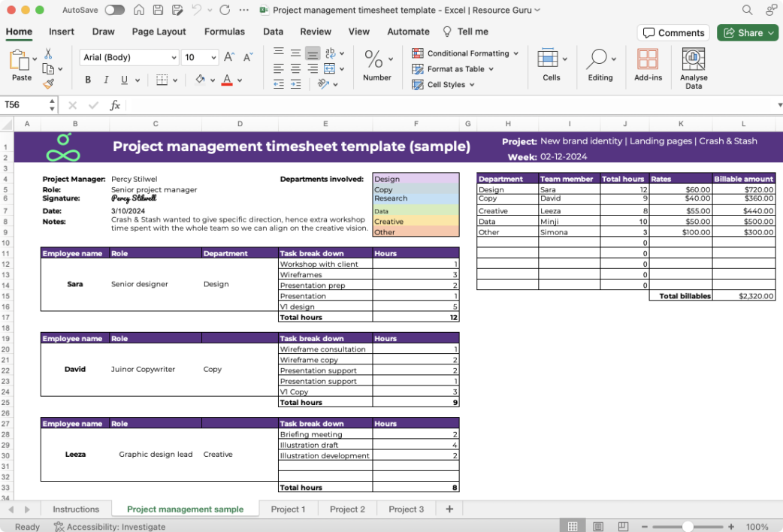Viewport: 783px width, 532px height.
Task: Select the Italic formatting icon
Action: [x=106, y=80]
